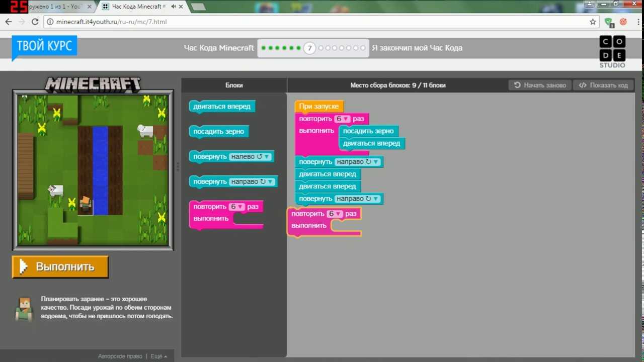Image resolution: width=644 pixels, height=362 pixels.
Task: Click Я закончил мой Час Кода link
Action: coord(417,48)
